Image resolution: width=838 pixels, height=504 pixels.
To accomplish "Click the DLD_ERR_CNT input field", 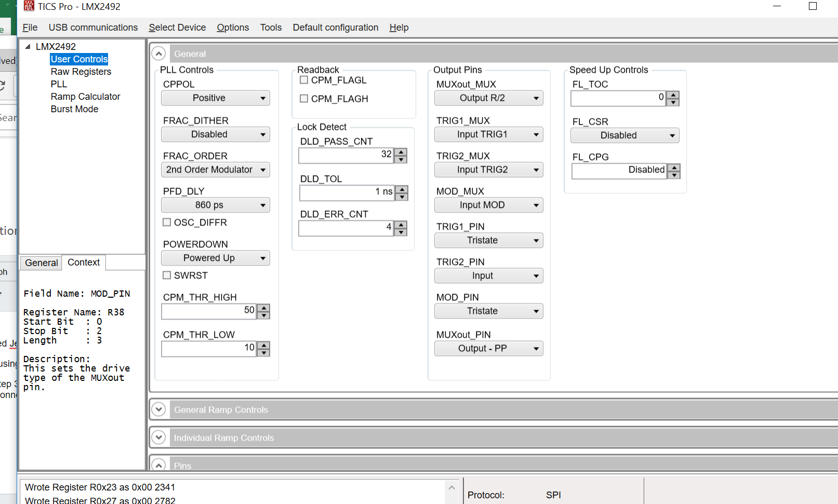I will 346,229.
